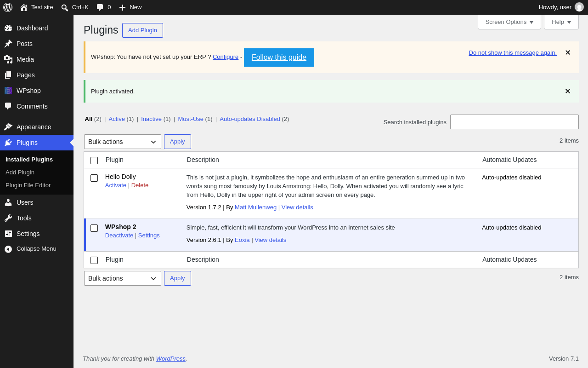Open the Test site home icon

coord(24,7)
